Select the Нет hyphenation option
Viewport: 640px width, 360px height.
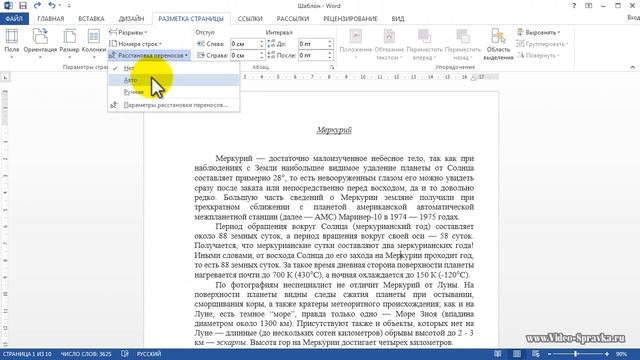[x=173, y=68]
